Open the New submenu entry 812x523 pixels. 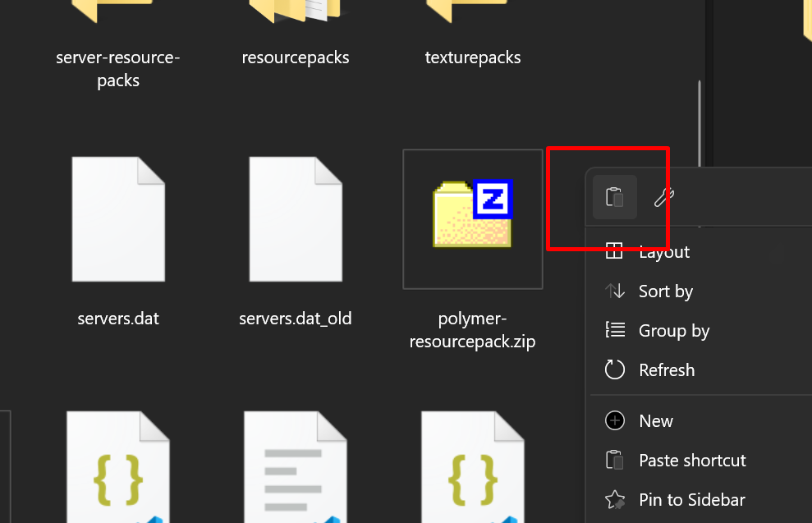pos(656,420)
